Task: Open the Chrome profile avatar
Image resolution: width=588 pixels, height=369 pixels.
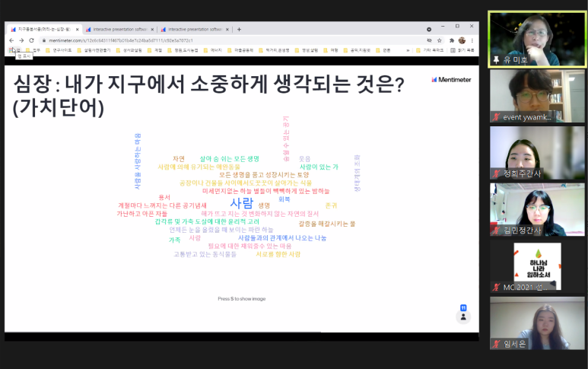Action: [462, 40]
